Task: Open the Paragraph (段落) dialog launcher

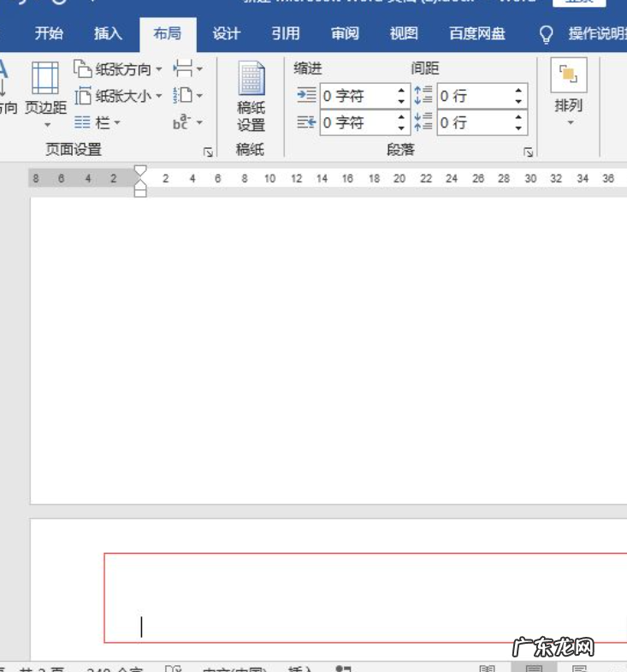Action: 529,152
